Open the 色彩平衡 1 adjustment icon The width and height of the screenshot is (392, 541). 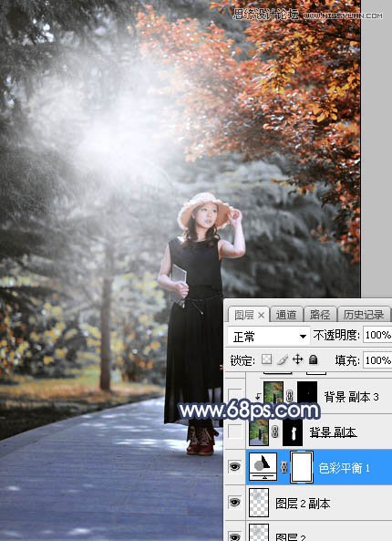point(263,467)
